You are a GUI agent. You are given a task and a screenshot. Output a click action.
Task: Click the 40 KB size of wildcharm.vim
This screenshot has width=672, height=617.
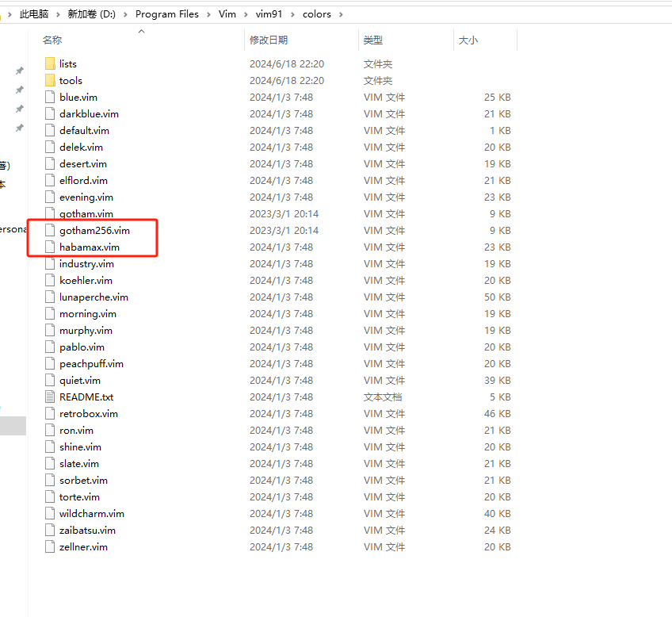coord(498,514)
